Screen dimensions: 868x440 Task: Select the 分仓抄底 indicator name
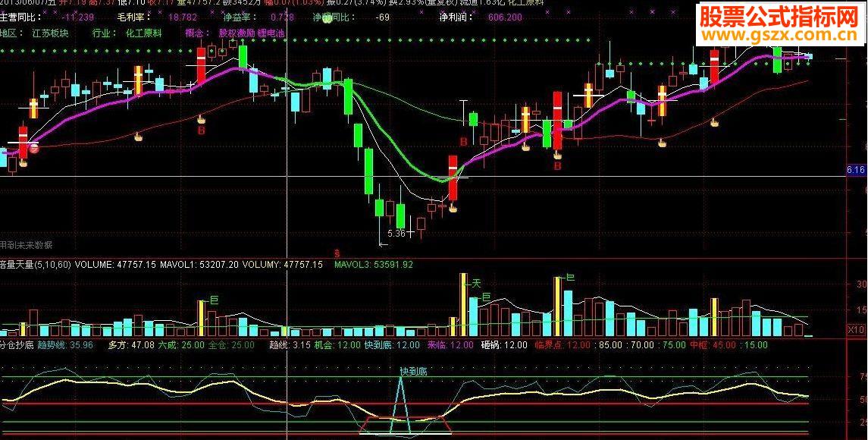(17, 344)
